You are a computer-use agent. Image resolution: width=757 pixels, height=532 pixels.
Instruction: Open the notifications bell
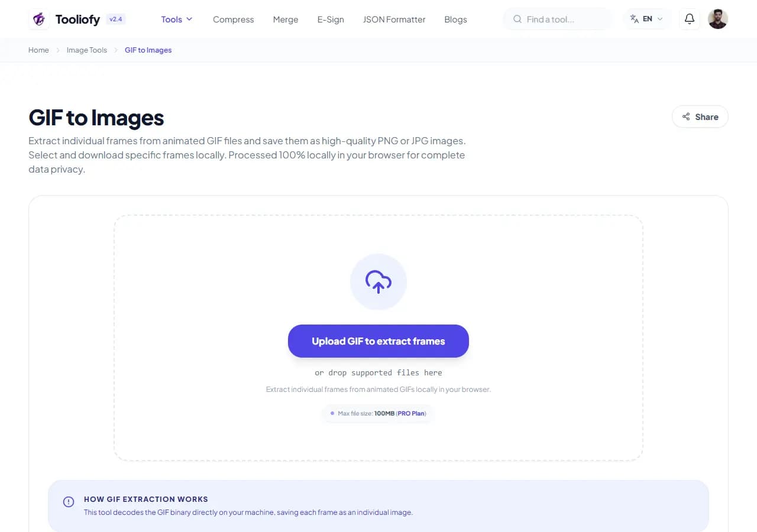(690, 19)
